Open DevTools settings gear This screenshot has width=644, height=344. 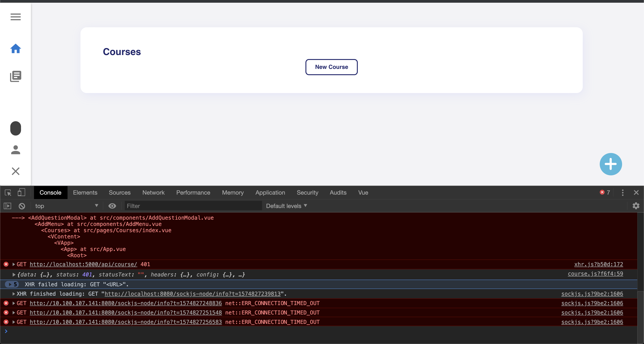click(x=636, y=206)
